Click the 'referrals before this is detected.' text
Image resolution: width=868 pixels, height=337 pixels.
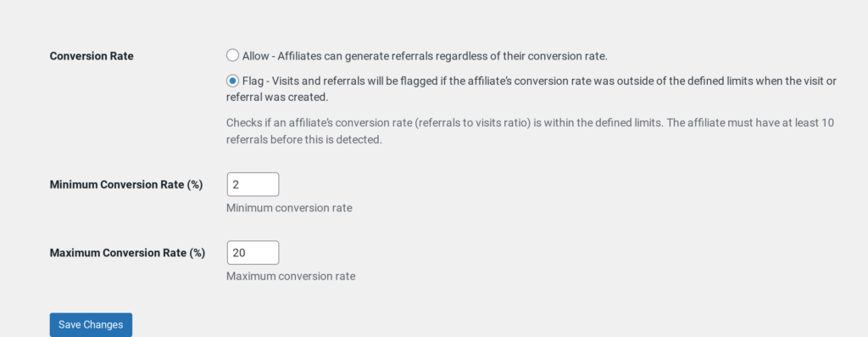pyautogui.click(x=304, y=140)
